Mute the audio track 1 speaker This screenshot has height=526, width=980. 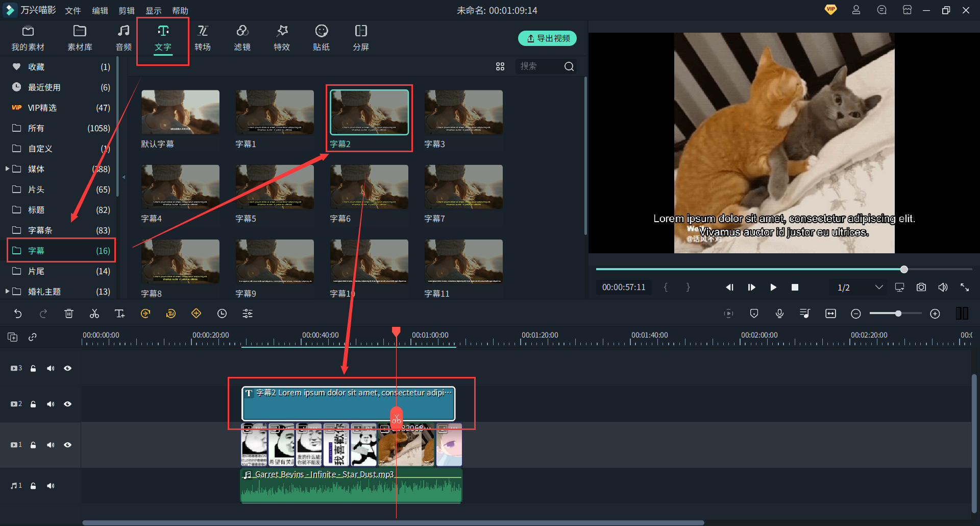(51, 486)
